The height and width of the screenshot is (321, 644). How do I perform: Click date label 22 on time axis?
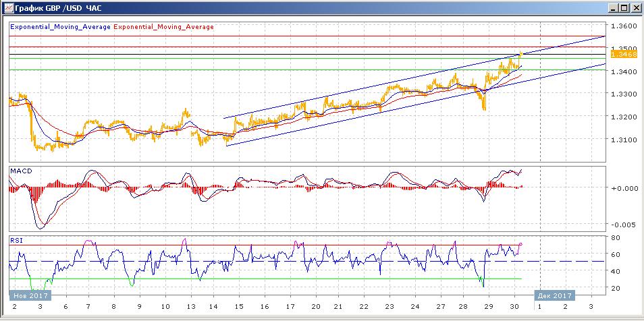(x=363, y=307)
